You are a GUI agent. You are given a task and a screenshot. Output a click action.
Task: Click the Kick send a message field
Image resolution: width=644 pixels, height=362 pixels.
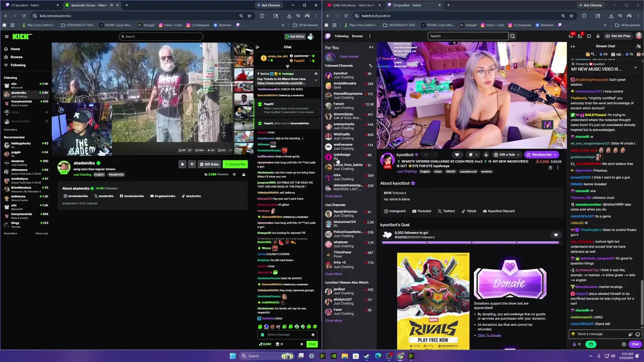[288, 334]
